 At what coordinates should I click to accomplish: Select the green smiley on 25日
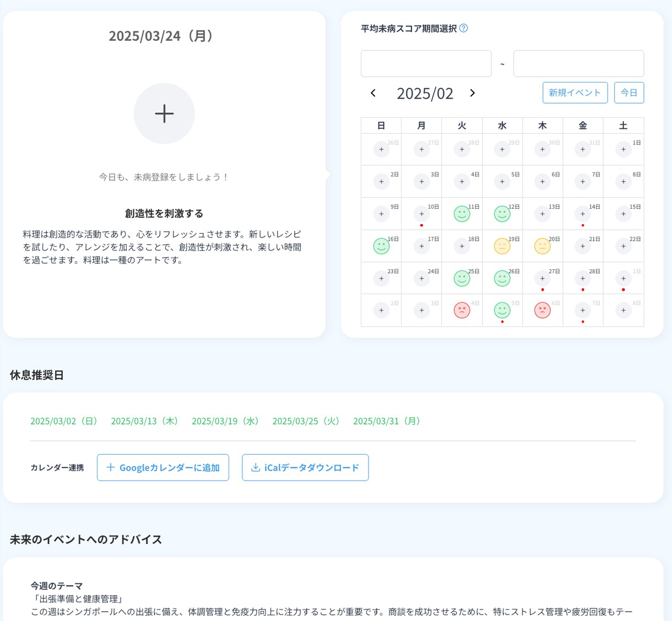[x=462, y=279]
